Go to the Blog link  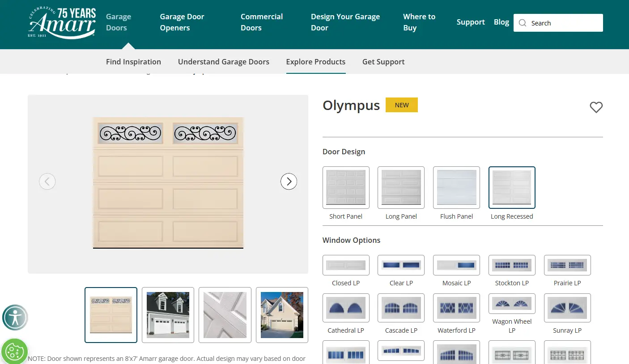501,22
